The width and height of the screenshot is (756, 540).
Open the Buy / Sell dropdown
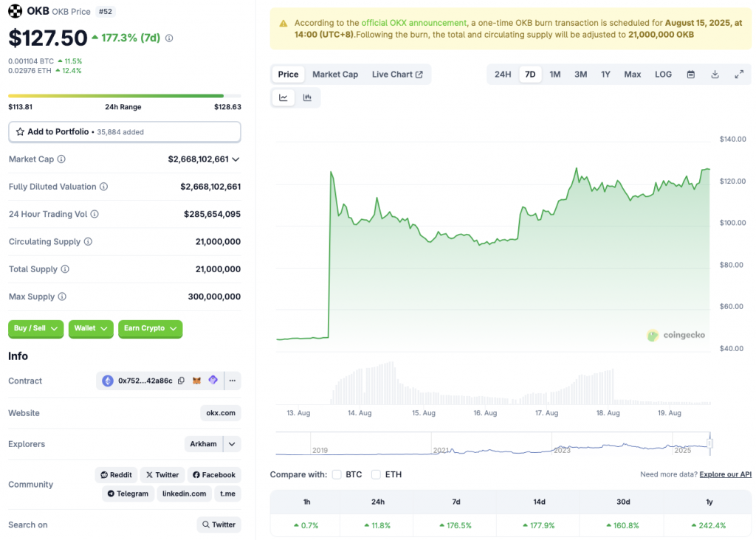tap(35, 328)
